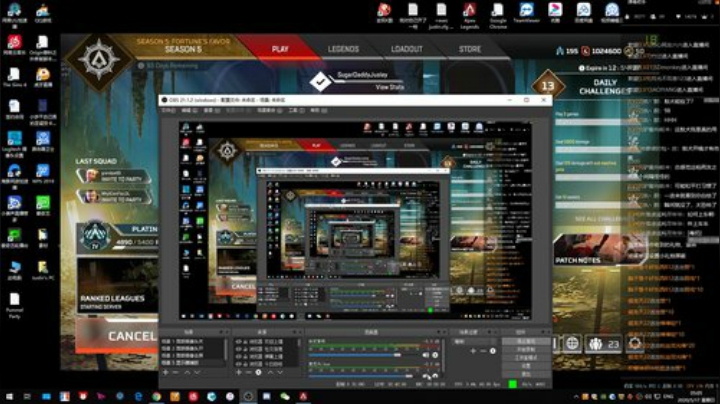Open the Google Chrome desktop shortcut
The width and height of the screenshot is (720, 404).
(x=498, y=15)
